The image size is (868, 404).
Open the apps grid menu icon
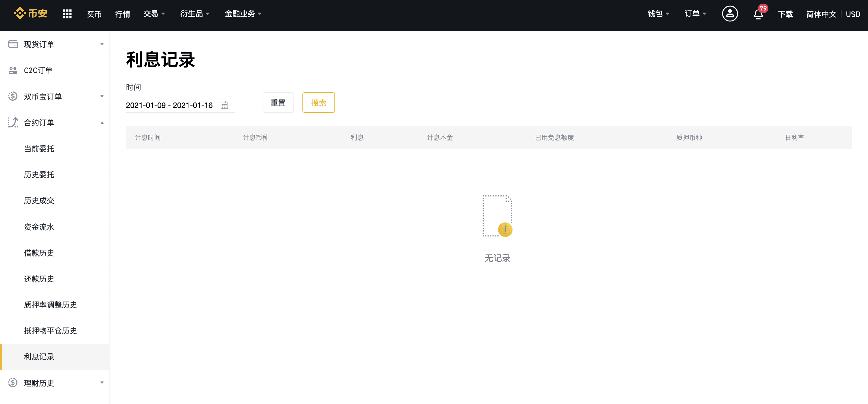pyautogui.click(x=67, y=14)
